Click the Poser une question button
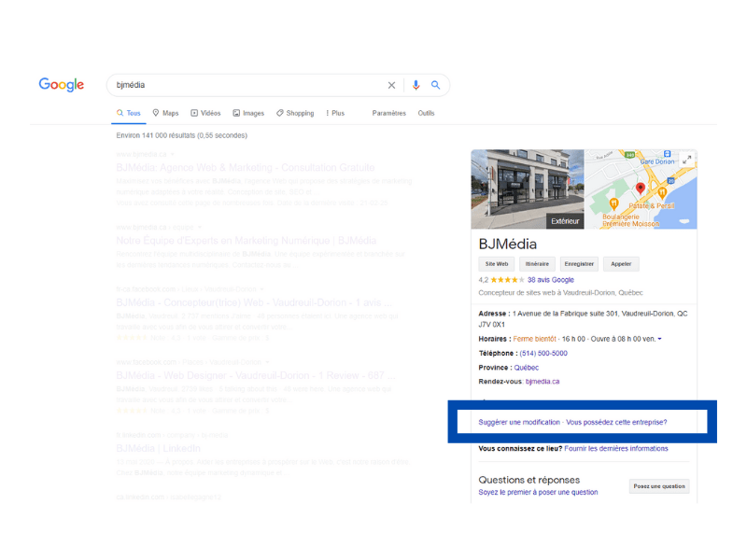 click(x=659, y=485)
